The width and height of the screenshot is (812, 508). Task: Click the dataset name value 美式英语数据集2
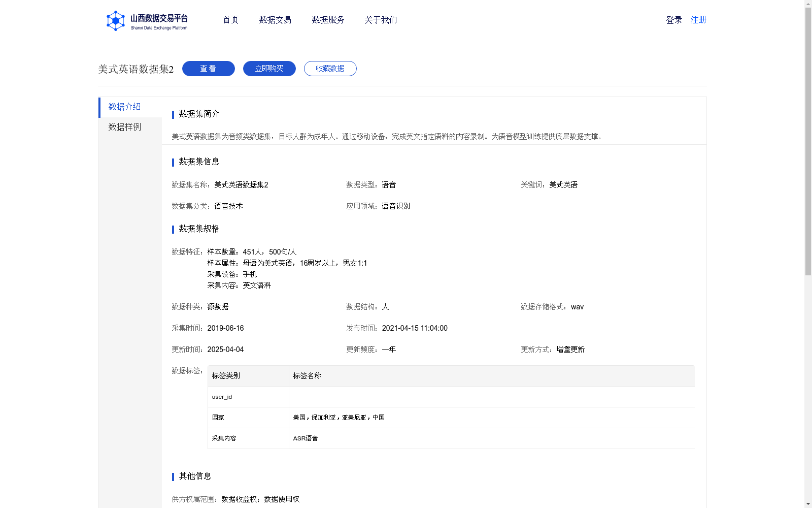pos(241,185)
